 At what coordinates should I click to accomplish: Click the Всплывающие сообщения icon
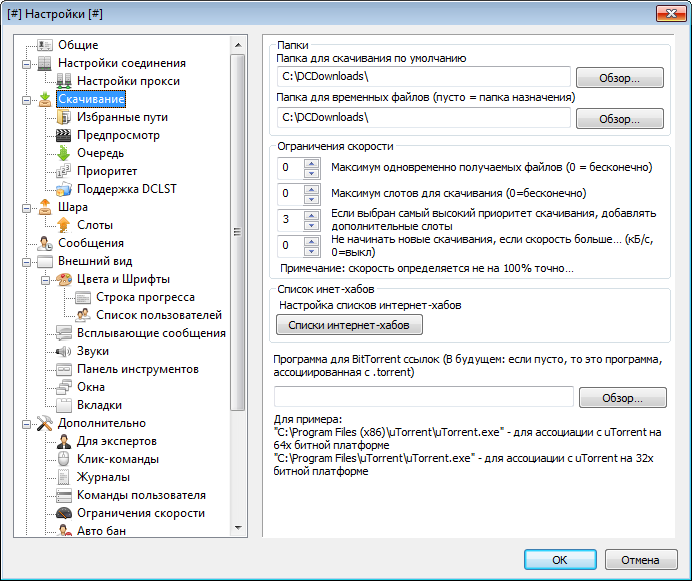point(64,333)
